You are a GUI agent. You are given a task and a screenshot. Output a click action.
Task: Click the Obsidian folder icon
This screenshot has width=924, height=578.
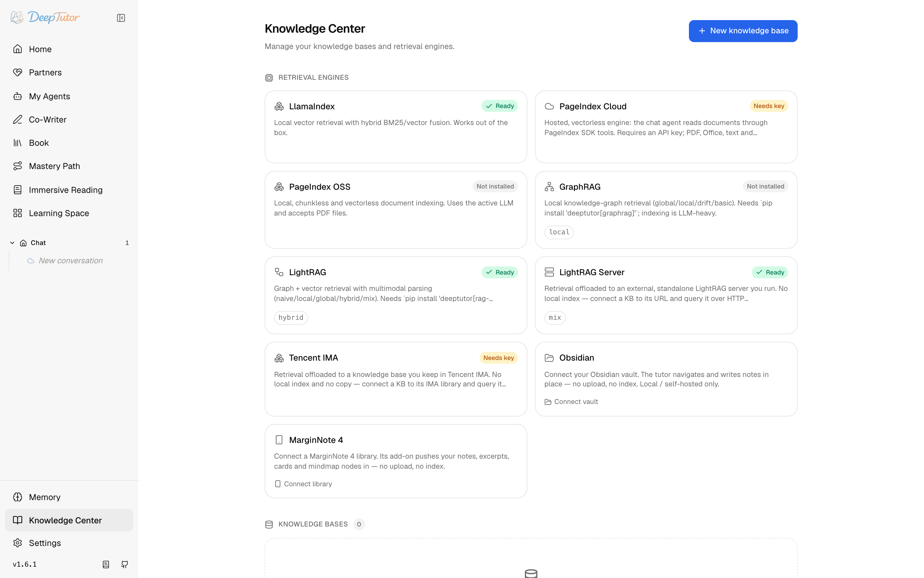coord(549,358)
